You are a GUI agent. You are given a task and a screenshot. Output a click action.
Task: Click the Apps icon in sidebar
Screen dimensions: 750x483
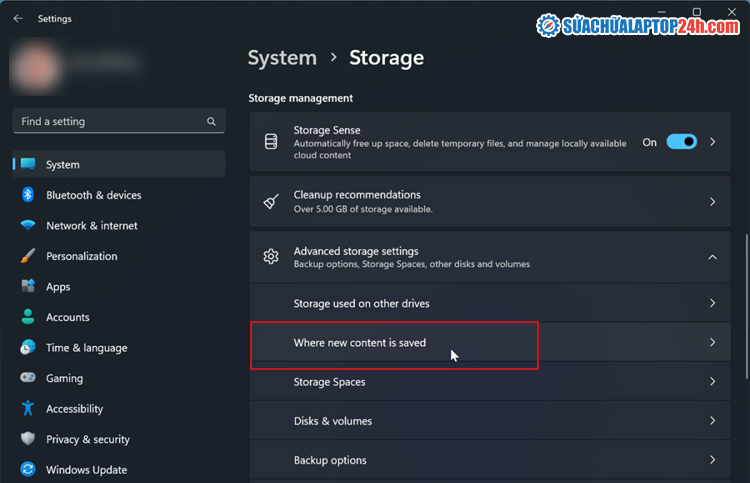pos(28,287)
